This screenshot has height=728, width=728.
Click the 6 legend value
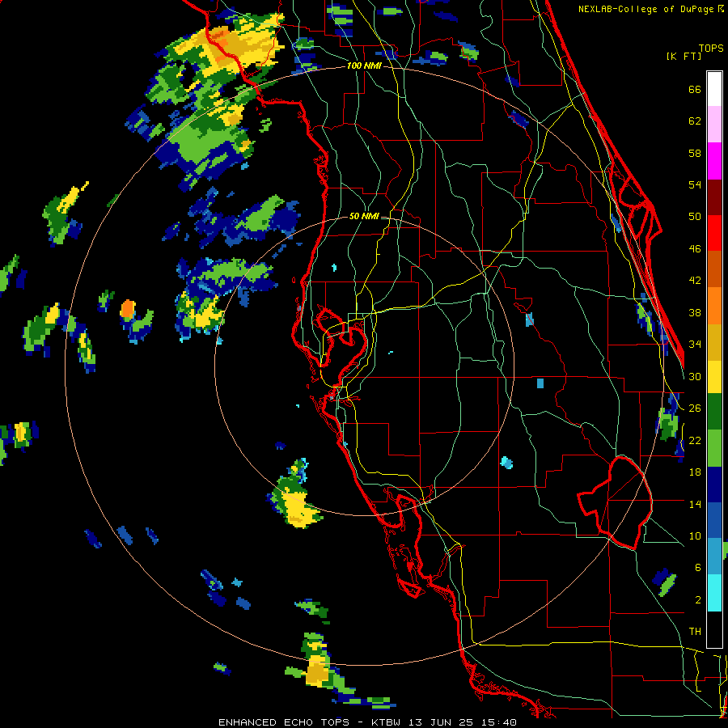pos(698,567)
